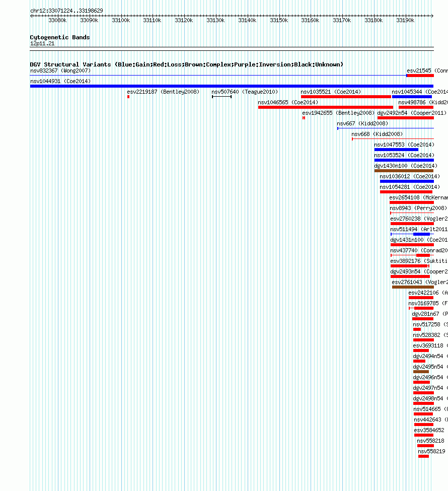Click the 33130k ruler tick label
448x491 pixels.
tap(216, 20)
